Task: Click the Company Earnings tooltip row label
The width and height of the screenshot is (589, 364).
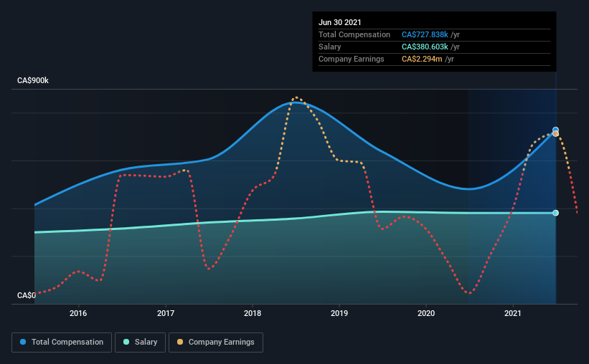Action: tap(352, 59)
